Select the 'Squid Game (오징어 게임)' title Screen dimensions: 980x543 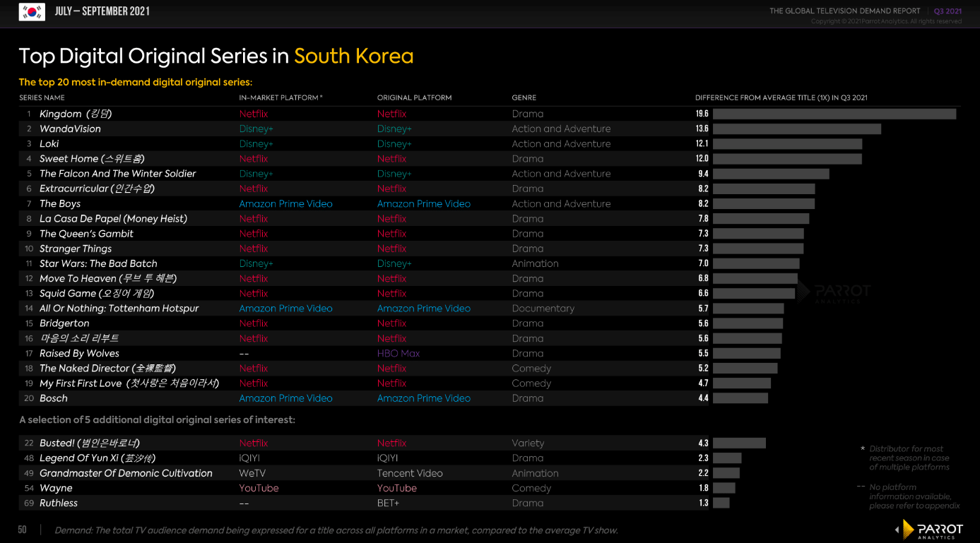coord(97,293)
